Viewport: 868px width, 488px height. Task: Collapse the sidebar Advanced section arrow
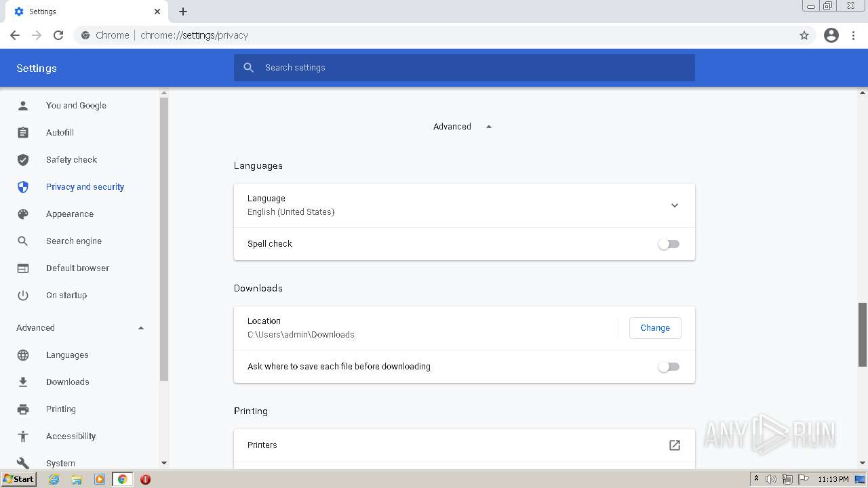[x=141, y=328]
